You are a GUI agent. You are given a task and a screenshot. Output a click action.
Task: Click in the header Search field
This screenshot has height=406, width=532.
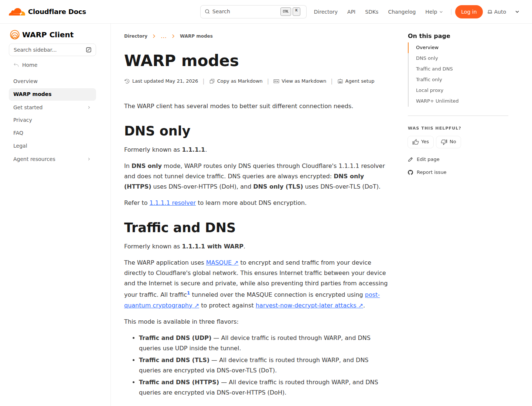point(253,12)
